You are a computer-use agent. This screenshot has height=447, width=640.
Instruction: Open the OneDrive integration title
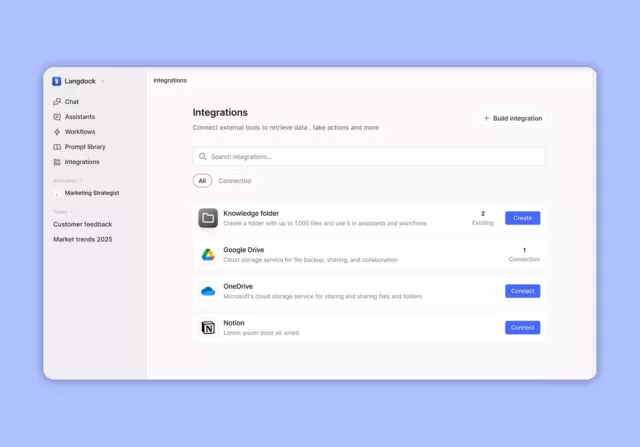(x=238, y=287)
